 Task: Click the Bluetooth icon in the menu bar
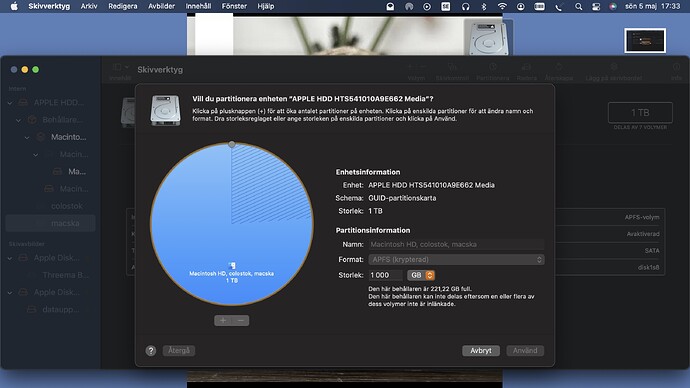pos(484,7)
